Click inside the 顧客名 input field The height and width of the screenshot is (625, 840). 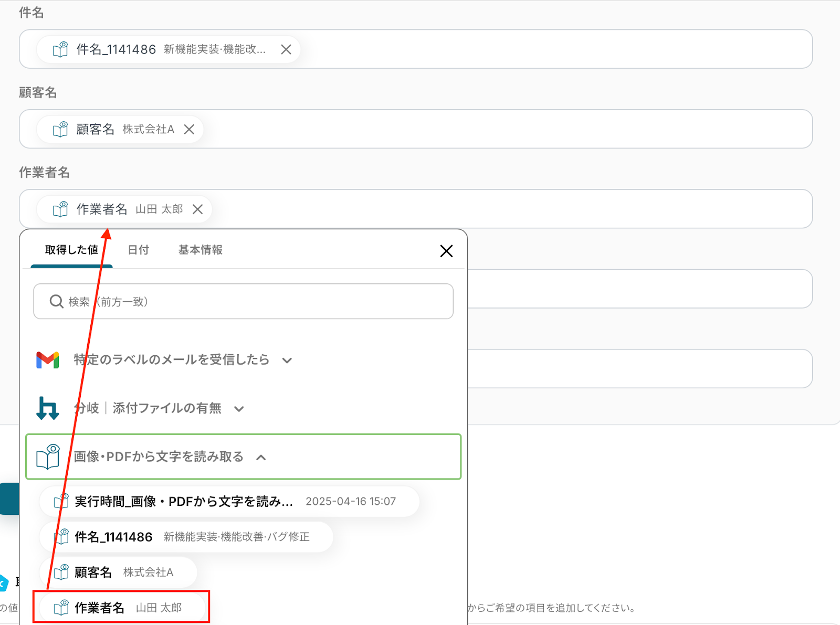416,129
